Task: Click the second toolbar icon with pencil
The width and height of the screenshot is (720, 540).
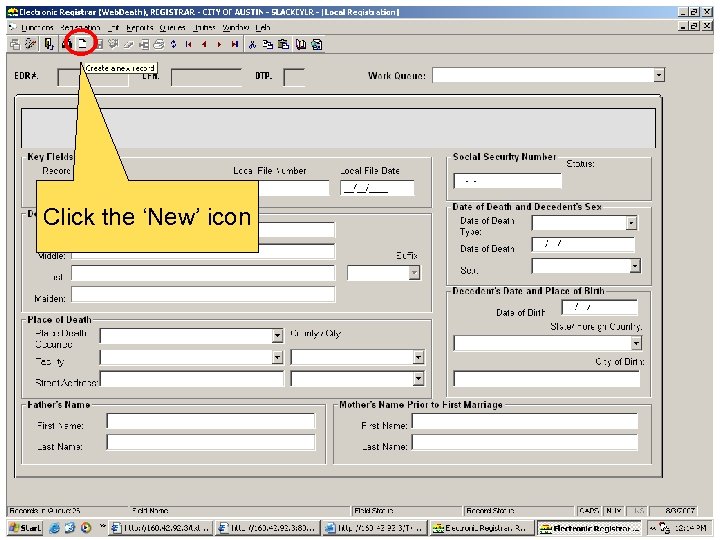Action: click(x=31, y=44)
